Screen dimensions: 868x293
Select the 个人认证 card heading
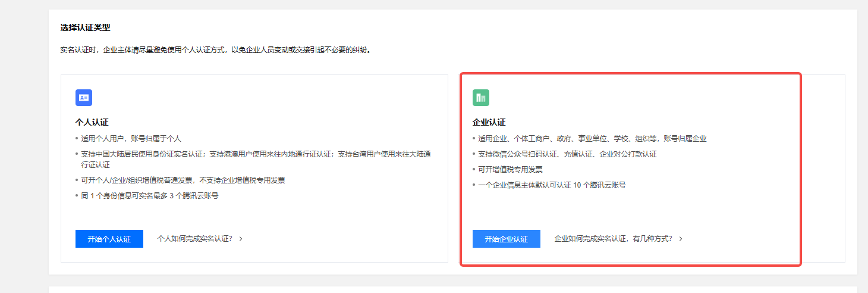(x=92, y=122)
